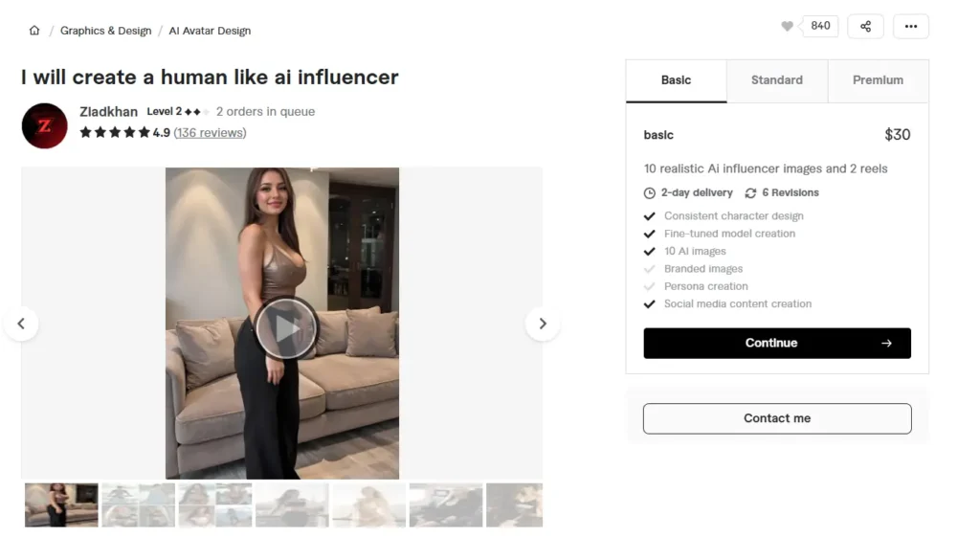Screen dimensions: 980x560
Task: Click the 840 favorites count
Action: pos(820,26)
